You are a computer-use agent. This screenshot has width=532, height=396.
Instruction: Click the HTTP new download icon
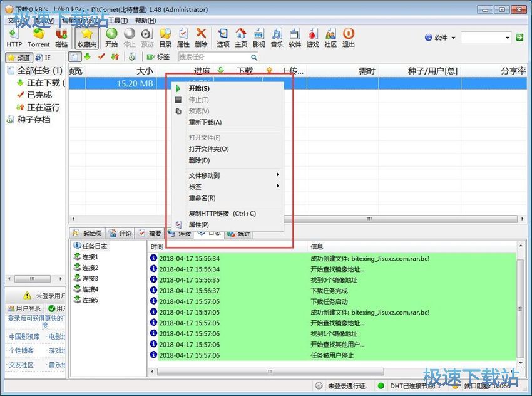pos(14,38)
